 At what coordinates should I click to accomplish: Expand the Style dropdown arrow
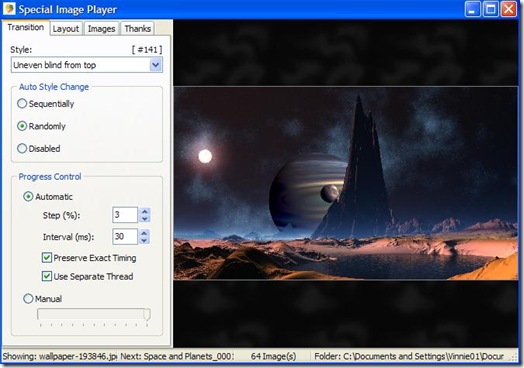[x=156, y=65]
